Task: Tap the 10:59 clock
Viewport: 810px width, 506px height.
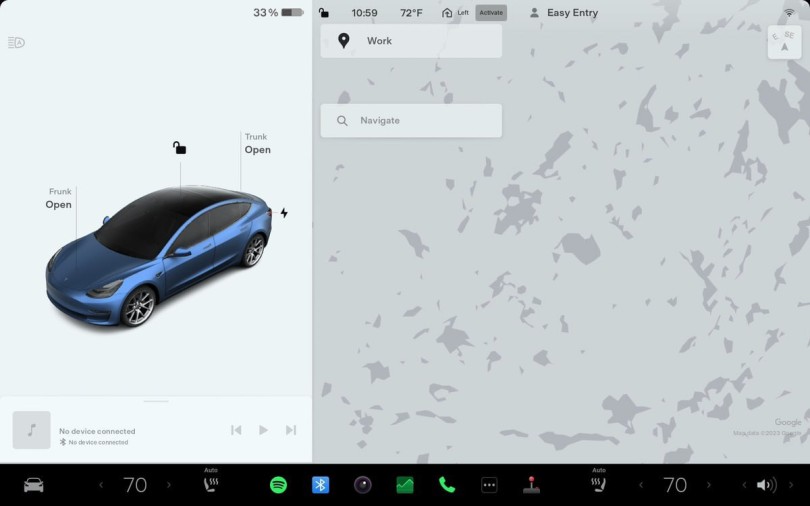Action: (364, 13)
